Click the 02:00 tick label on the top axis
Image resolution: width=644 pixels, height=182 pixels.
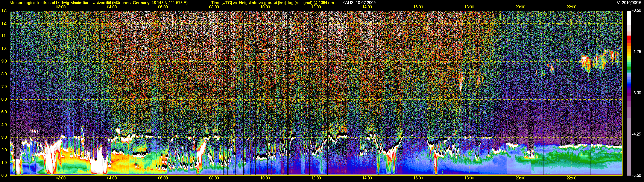pos(61,7)
